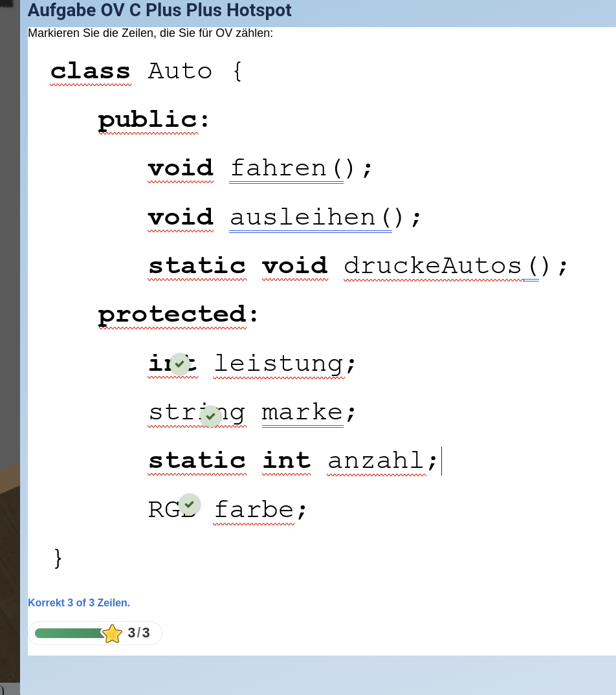Click the 'Aufgabe OV C Plus Plus Hotspot' heading
Viewport: 616px width, 695px height.
[159, 10]
